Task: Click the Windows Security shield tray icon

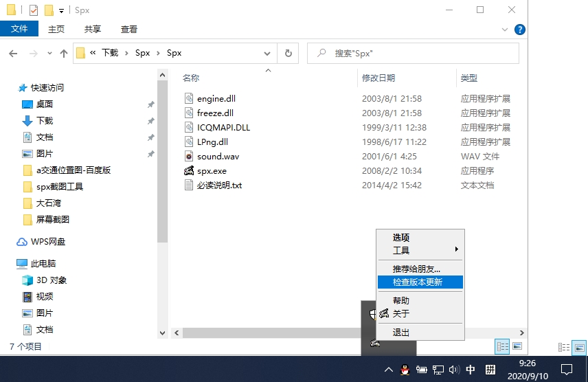Action: coord(372,314)
